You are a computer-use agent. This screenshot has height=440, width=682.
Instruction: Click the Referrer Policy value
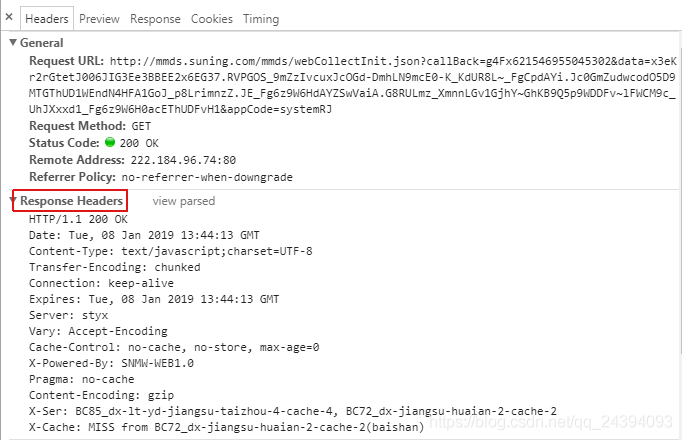(x=207, y=177)
